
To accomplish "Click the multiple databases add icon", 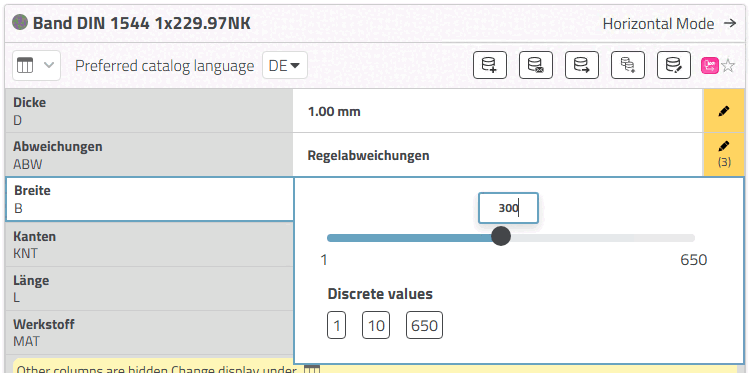I will tap(628, 65).
